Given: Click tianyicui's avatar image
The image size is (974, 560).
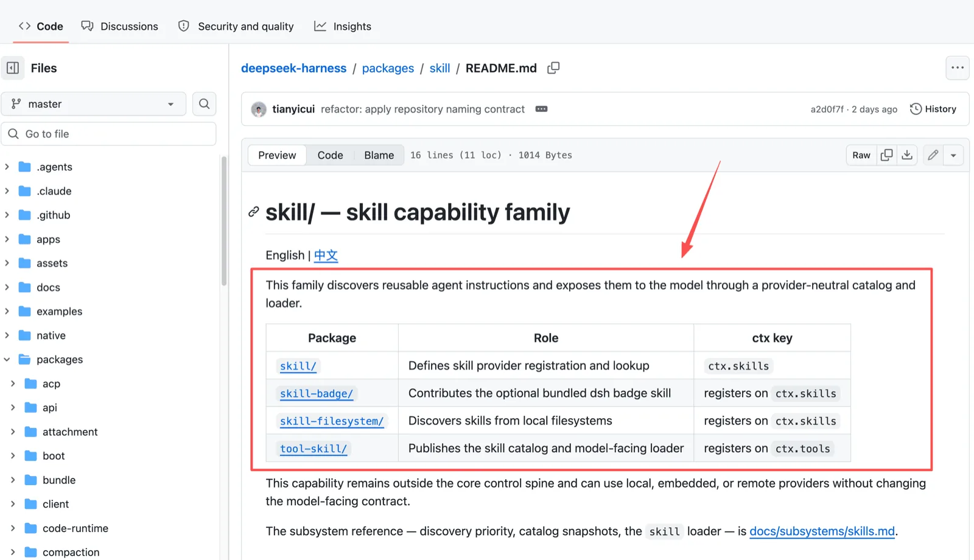Looking at the screenshot, I should [259, 110].
